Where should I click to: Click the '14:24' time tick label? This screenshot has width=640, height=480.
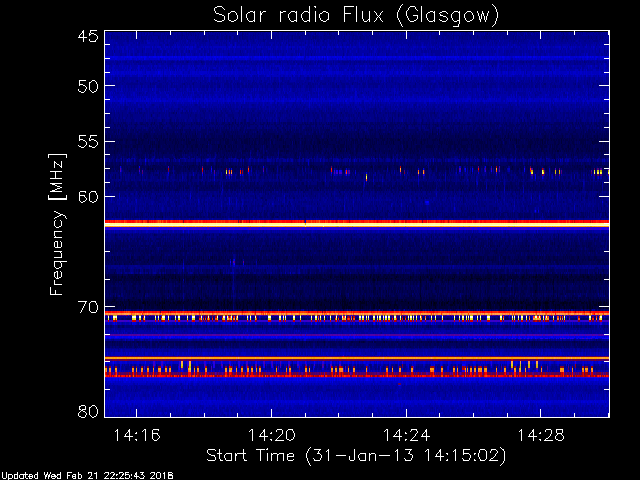point(407,435)
